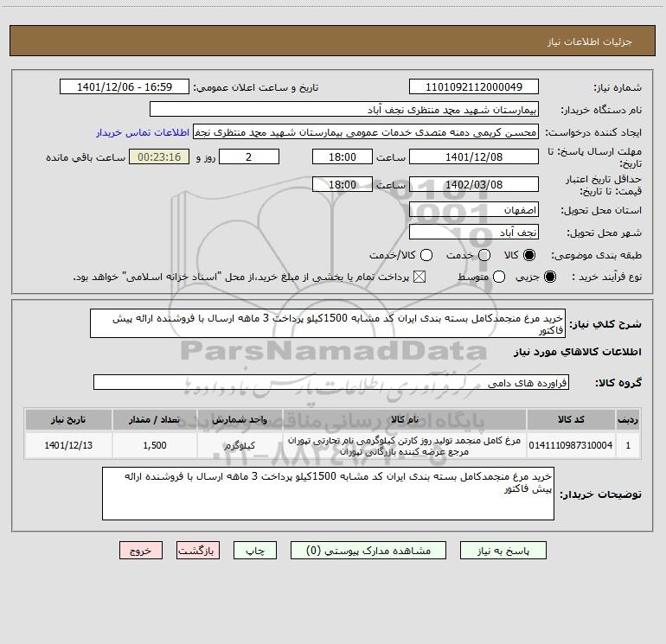Click the چاپ print button
666x644 pixels.
pyautogui.click(x=255, y=550)
